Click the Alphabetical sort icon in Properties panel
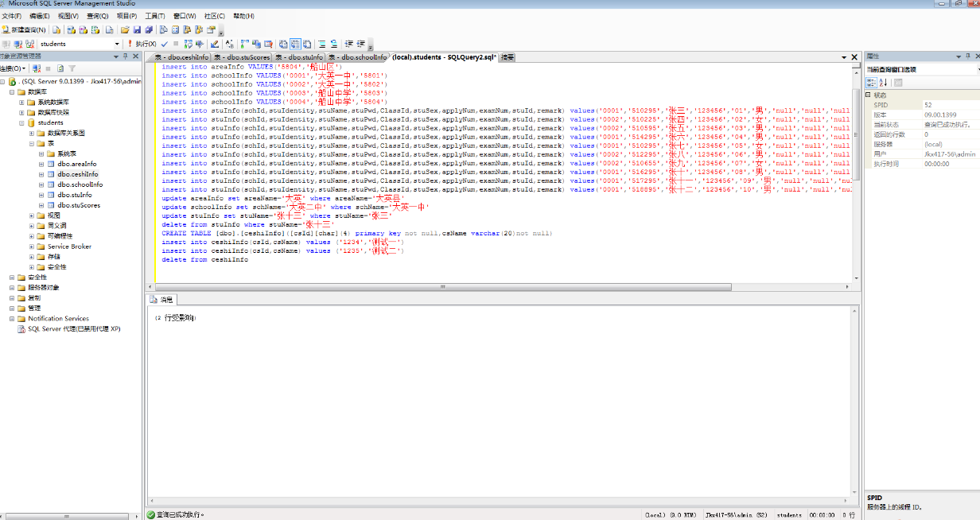This screenshot has width=980, height=520. [x=883, y=82]
